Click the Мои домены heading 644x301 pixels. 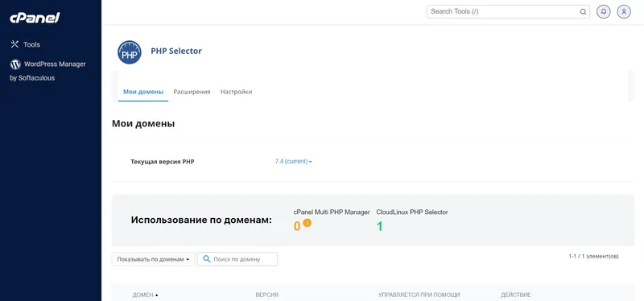(143, 124)
